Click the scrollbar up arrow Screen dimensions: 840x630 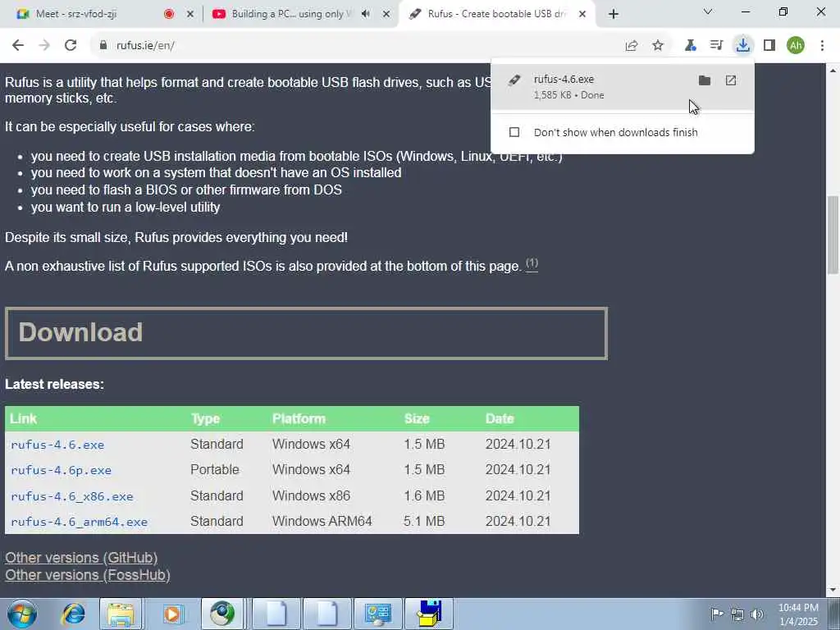[833, 71]
